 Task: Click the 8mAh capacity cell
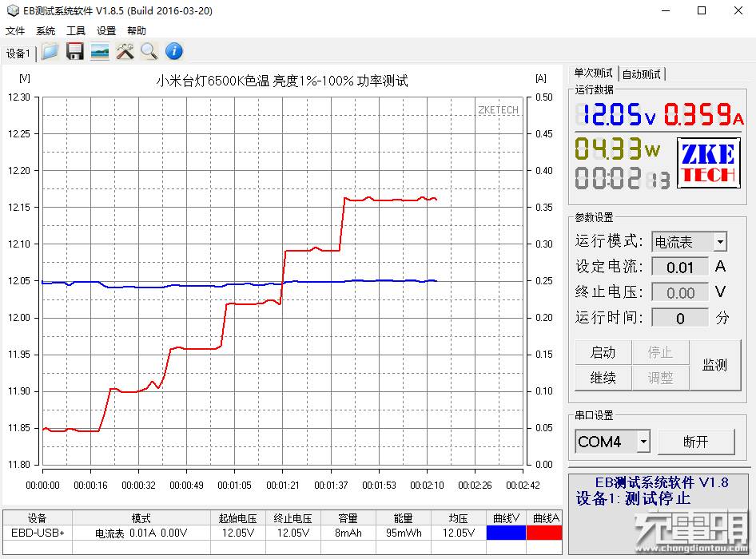coord(348,533)
